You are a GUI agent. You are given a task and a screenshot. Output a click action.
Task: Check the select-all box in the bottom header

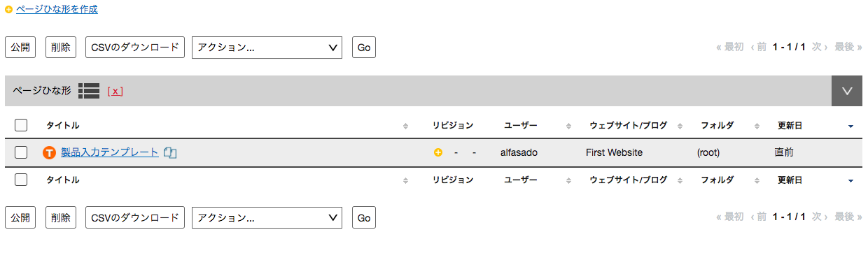(21, 180)
